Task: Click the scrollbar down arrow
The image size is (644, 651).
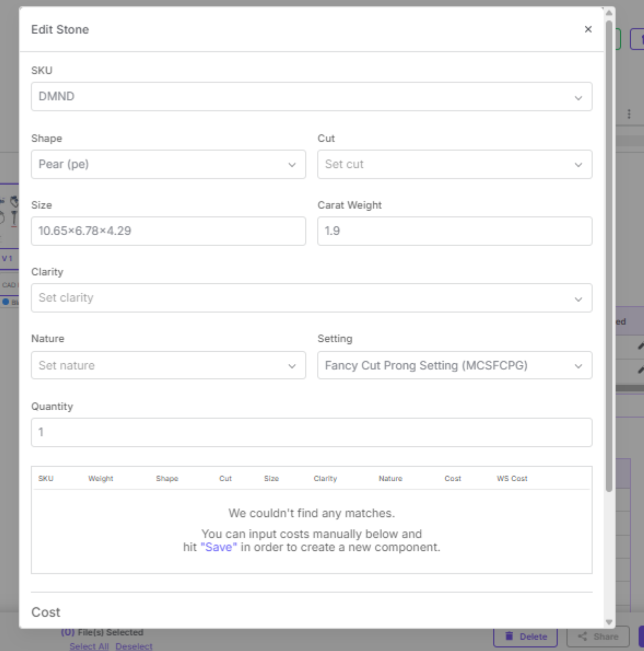Action: tap(609, 622)
